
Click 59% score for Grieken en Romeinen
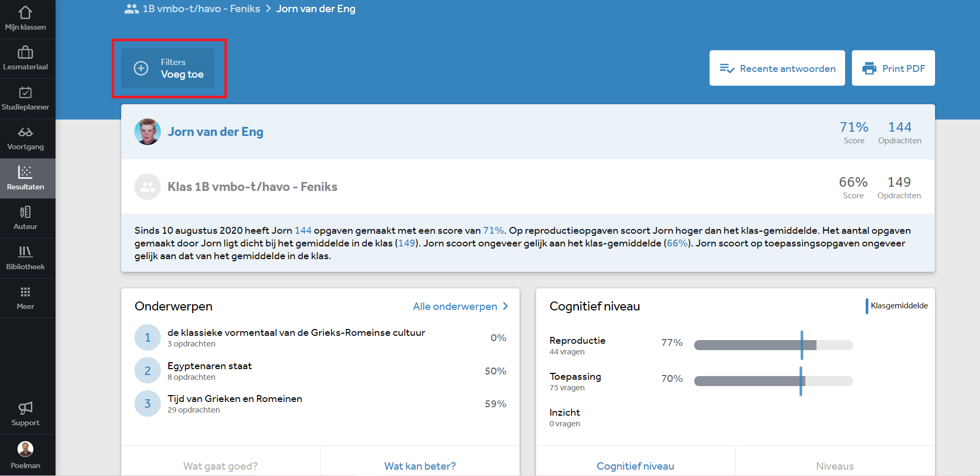pyautogui.click(x=496, y=404)
